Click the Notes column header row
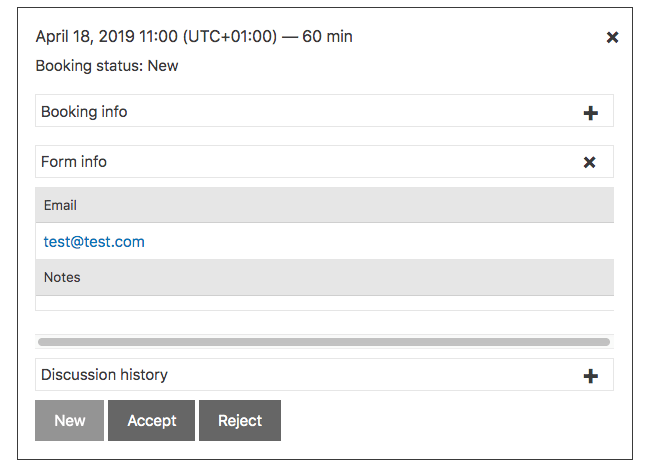This screenshot has height=474, width=647. 323,277
